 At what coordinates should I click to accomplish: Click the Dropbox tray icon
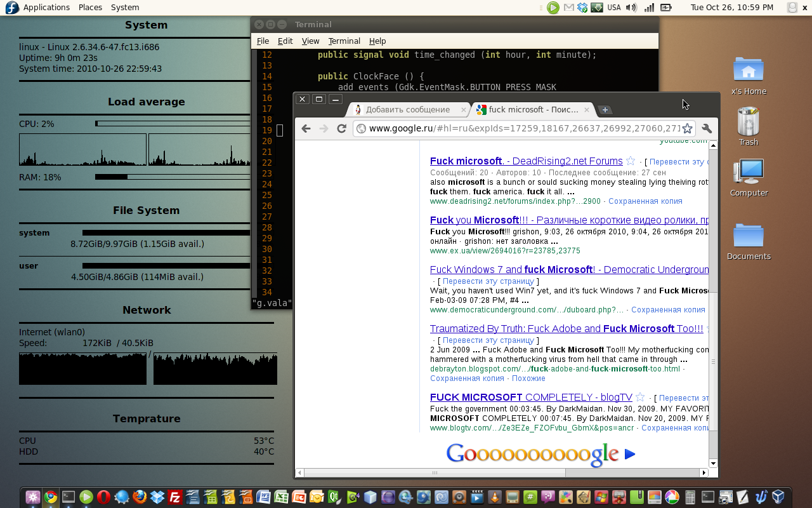point(582,8)
